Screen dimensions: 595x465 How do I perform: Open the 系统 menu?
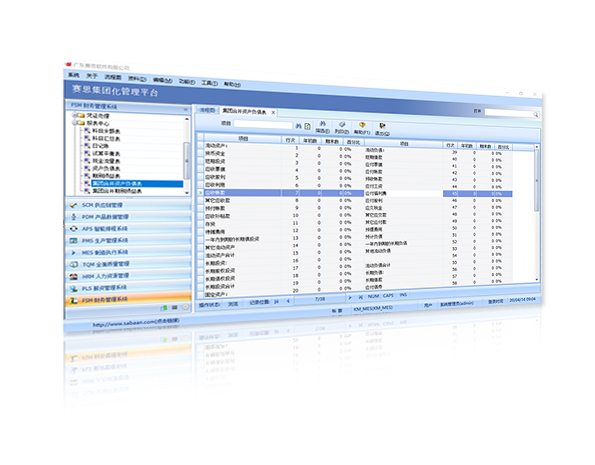pyautogui.click(x=74, y=75)
